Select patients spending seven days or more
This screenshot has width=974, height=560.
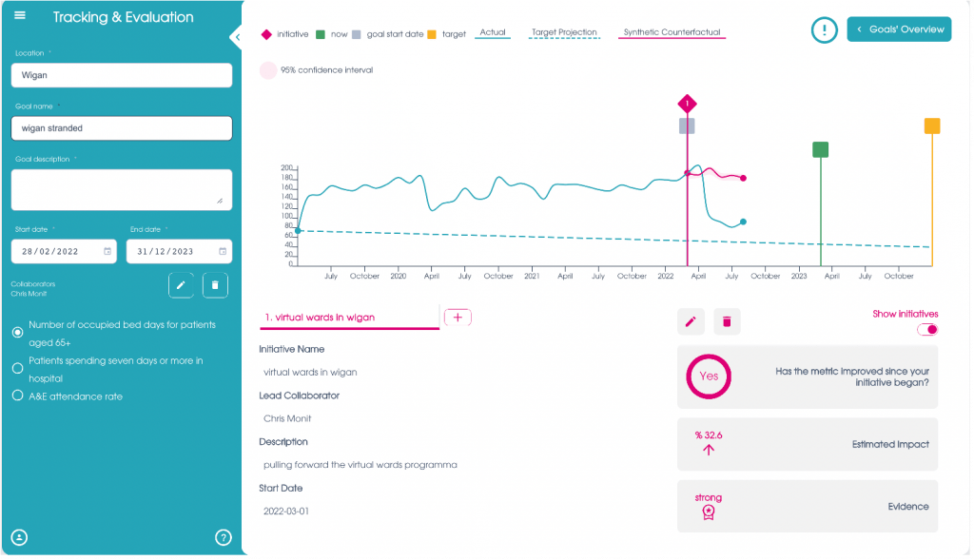(18, 369)
